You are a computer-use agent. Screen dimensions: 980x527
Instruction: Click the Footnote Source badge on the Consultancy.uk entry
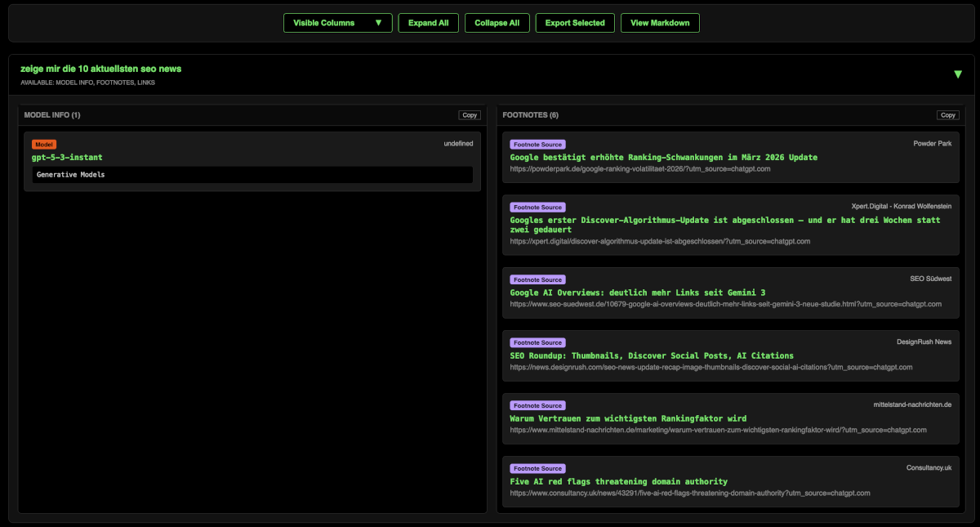point(537,468)
